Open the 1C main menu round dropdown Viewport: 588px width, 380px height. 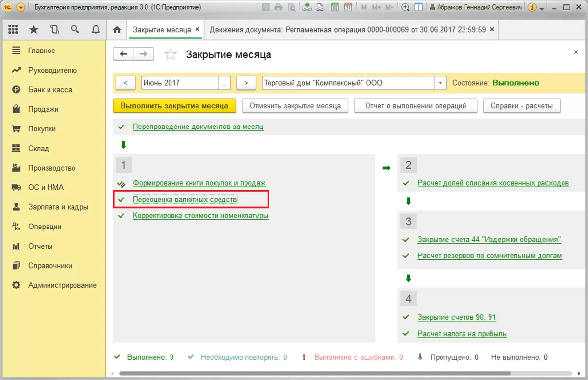pos(20,8)
